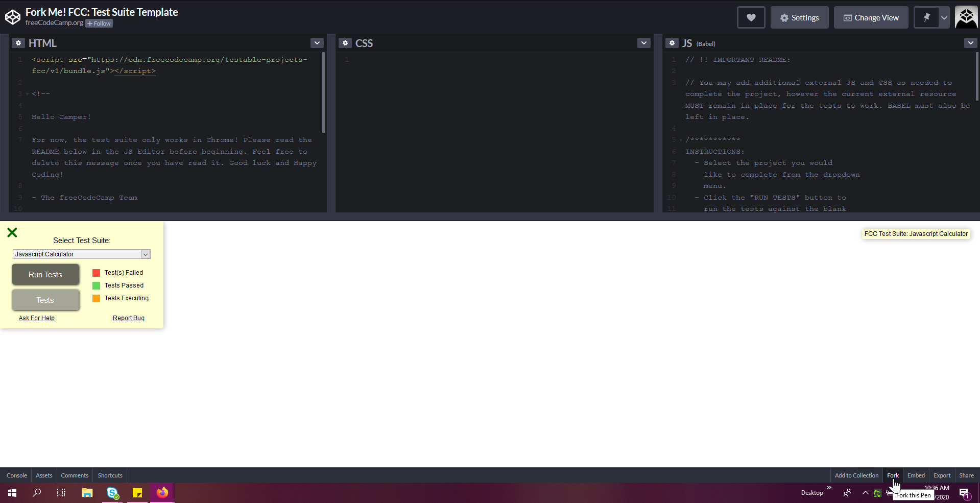Open the Assets panel
This screenshot has width=980, height=503.
point(44,475)
